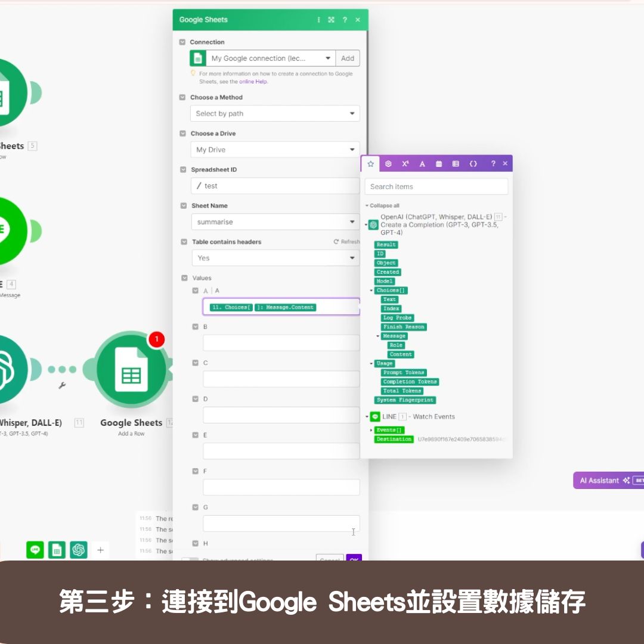Uncheck the Table contains headers checkbox
Screen dimensions: 644x644
pyautogui.click(x=182, y=241)
